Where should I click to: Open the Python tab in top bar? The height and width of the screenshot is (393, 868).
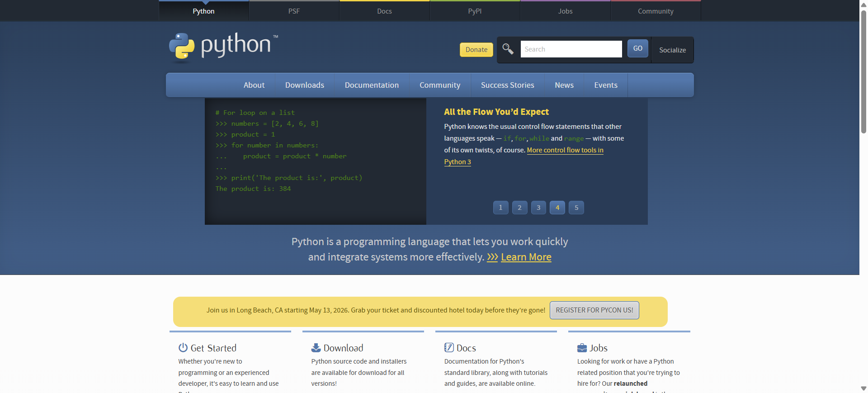(x=203, y=11)
